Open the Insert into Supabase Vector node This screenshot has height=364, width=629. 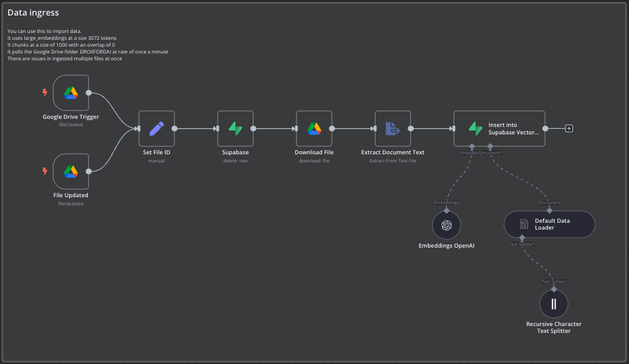tap(499, 128)
